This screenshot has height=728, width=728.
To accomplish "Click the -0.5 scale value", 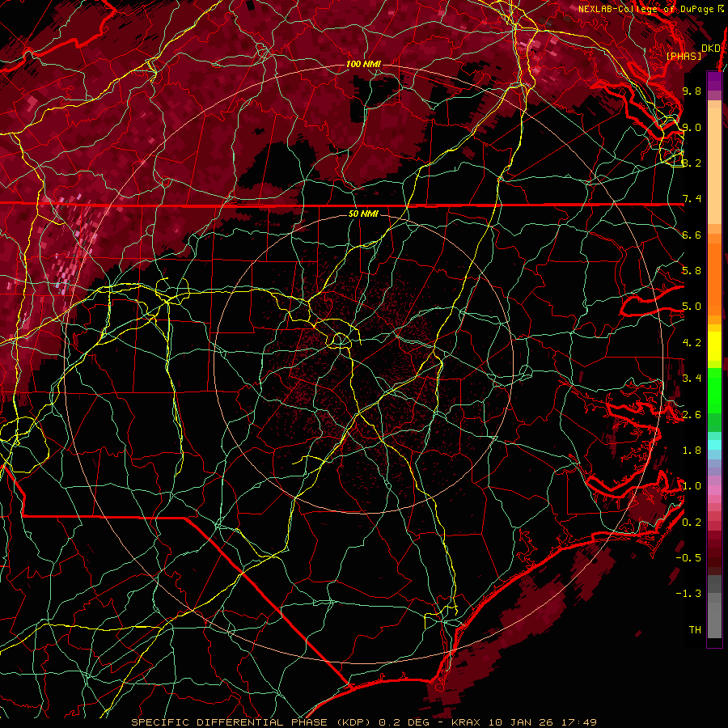I will tap(688, 558).
